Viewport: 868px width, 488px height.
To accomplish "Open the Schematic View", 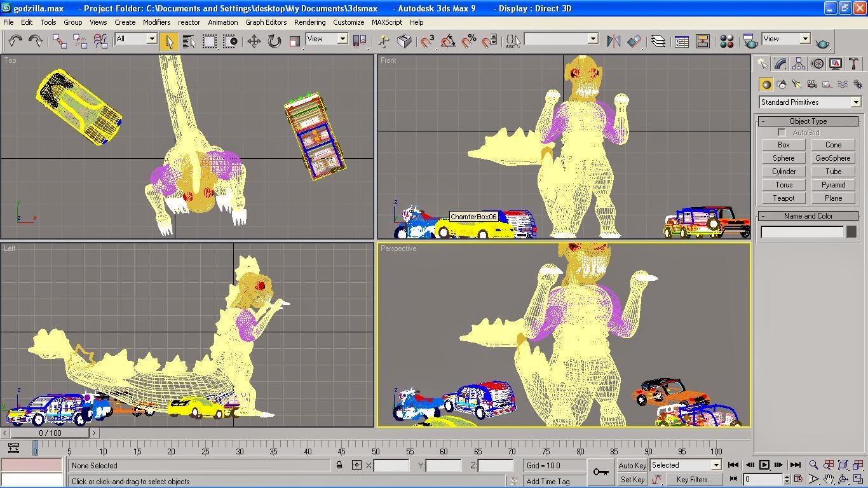I will tap(702, 41).
